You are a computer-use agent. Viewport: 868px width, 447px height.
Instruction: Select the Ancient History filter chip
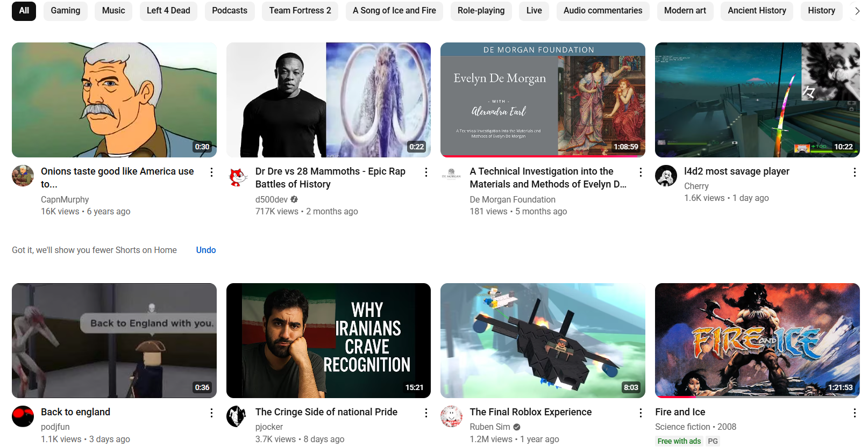coord(757,11)
